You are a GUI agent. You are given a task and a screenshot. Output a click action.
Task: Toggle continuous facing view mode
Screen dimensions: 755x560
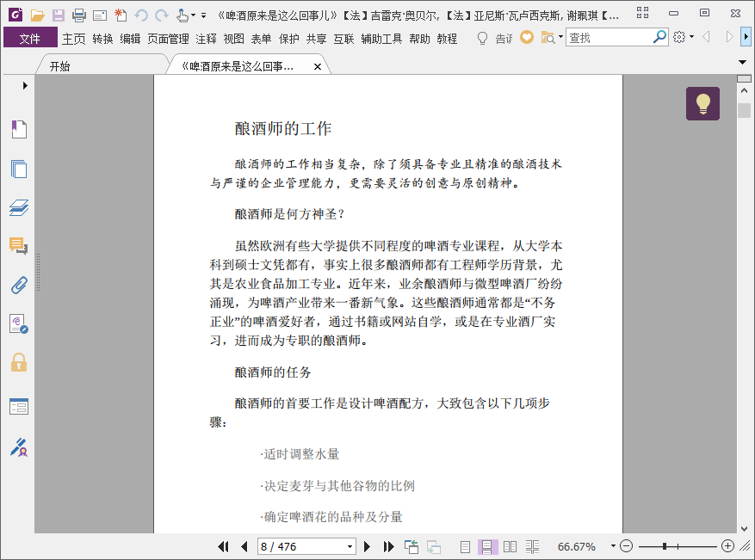[532, 547]
